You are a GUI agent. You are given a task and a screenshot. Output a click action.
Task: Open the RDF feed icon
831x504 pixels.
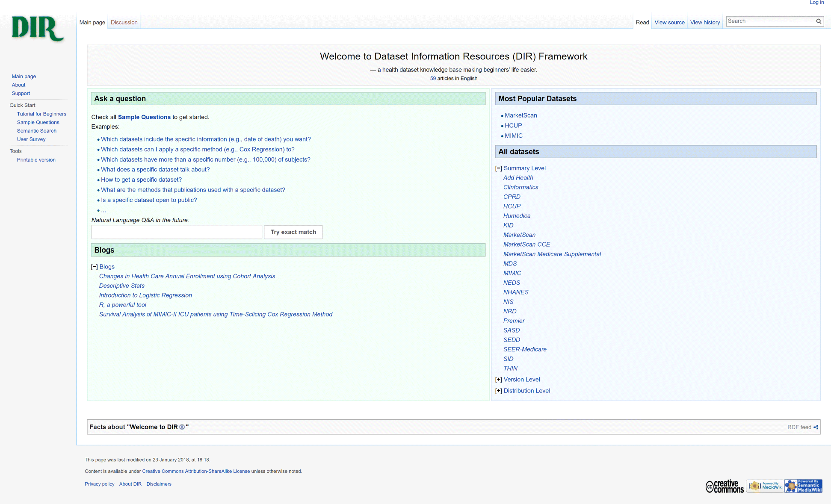point(816,427)
